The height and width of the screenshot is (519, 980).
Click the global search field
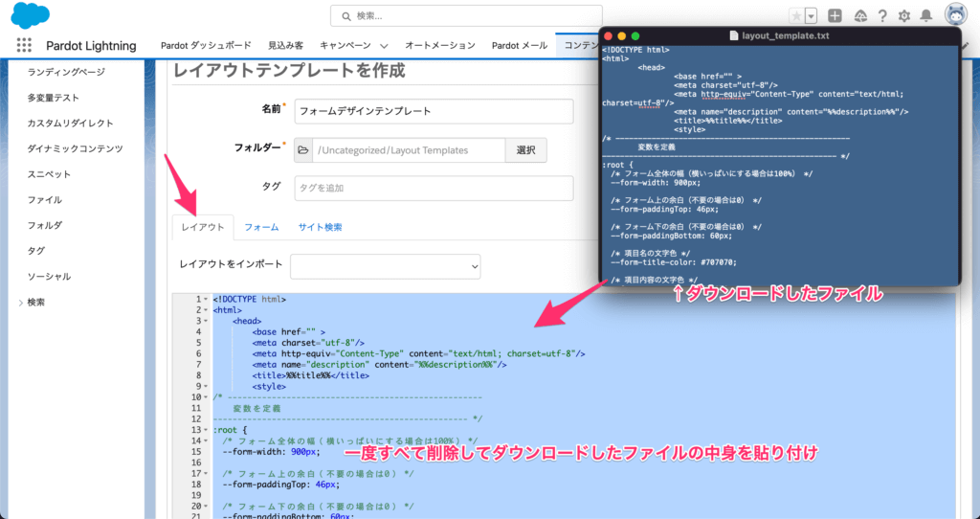point(466,16)
